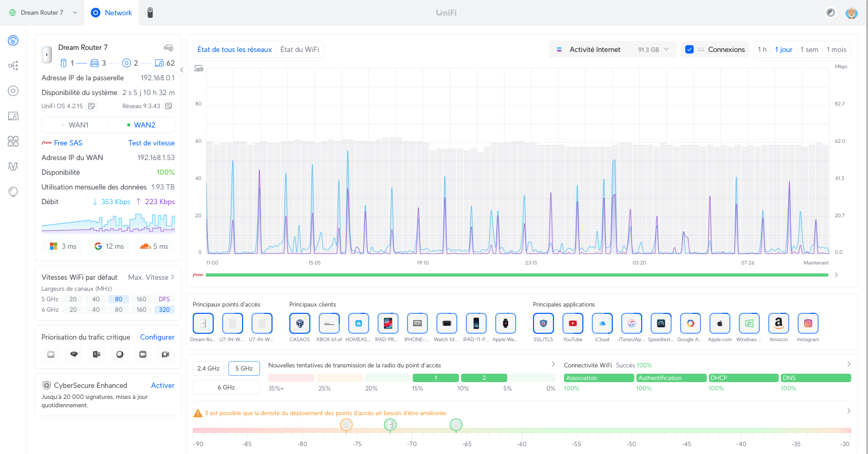The image size is (868, 454).
Task: Click the Dream Router access point icon
Action: tap(203, 323)
